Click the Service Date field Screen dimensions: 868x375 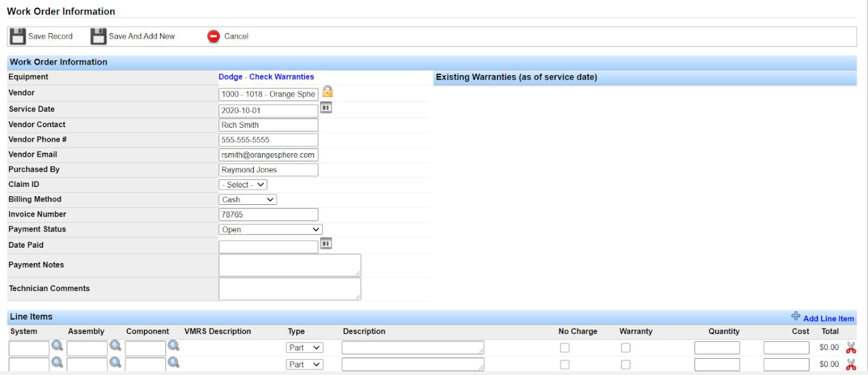(268, 110)
